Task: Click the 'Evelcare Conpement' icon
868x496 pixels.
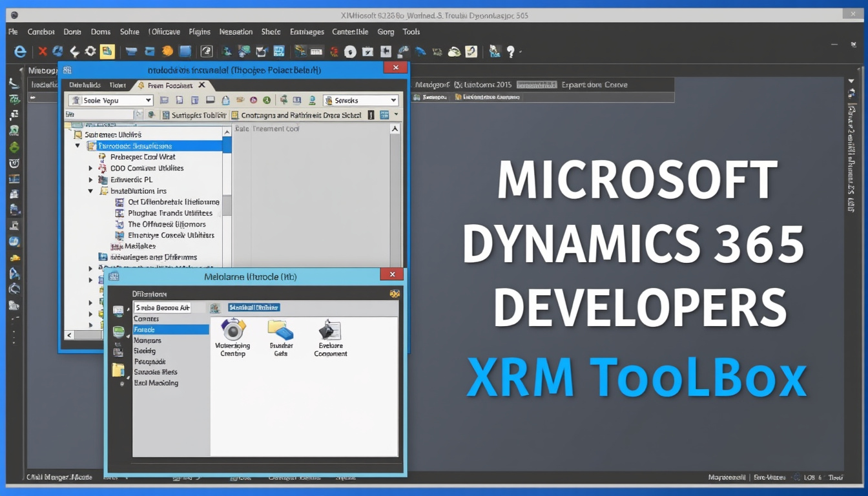Action: tap(330, 330)
